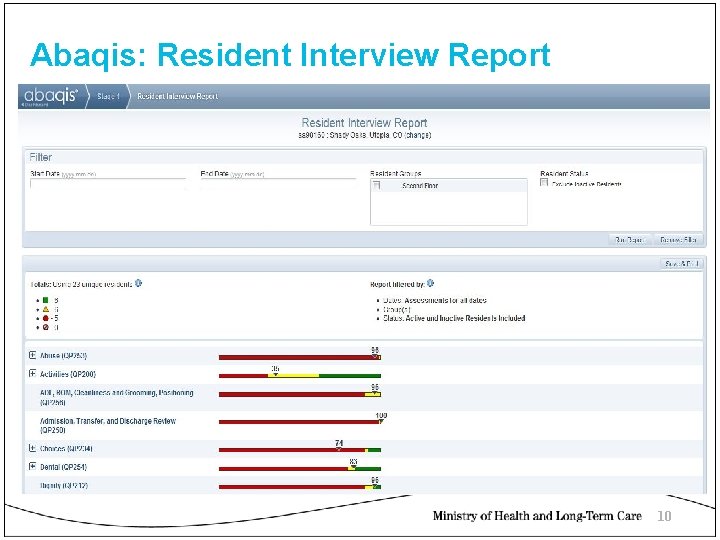
Task: Click the Resident Status label
Action: (564, 173)
